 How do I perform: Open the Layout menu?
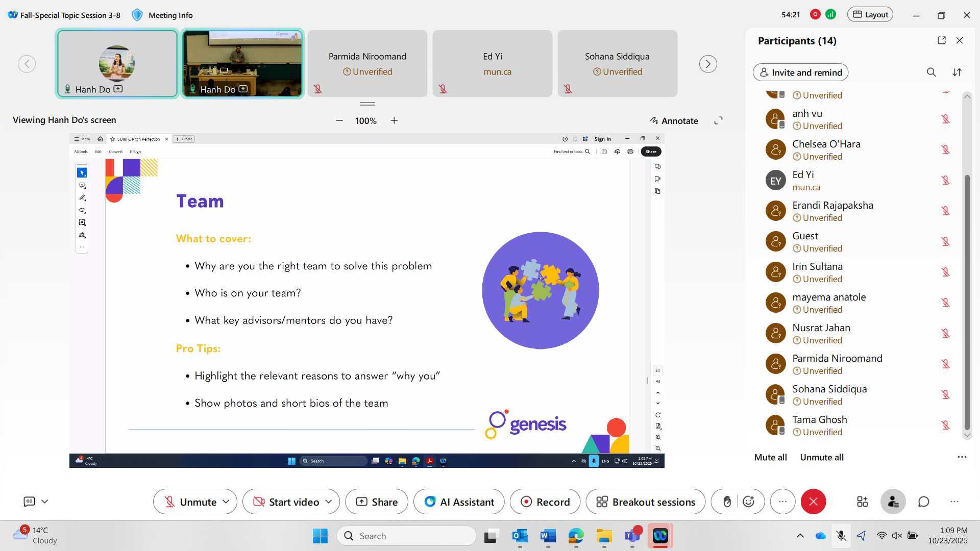coord(870,14)
